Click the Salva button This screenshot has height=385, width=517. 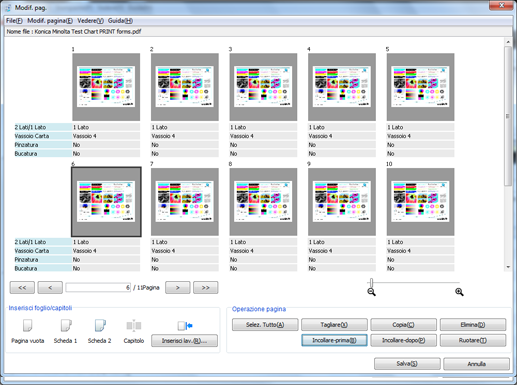pos(407,364)
